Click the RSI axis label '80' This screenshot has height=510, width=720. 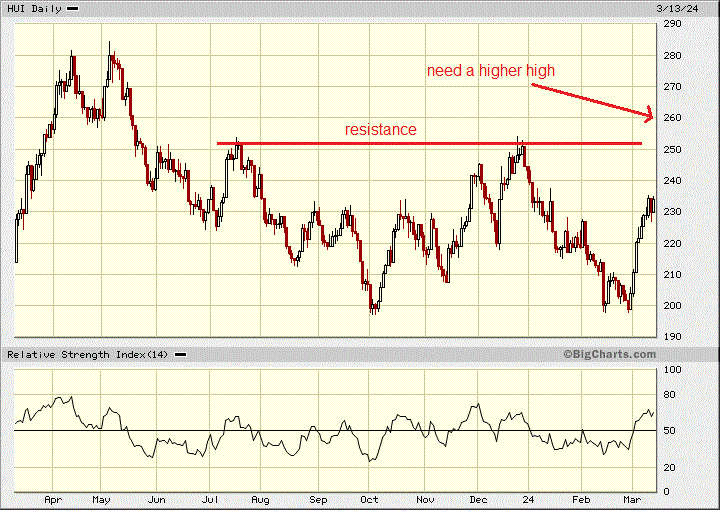[x=669, y=395]
